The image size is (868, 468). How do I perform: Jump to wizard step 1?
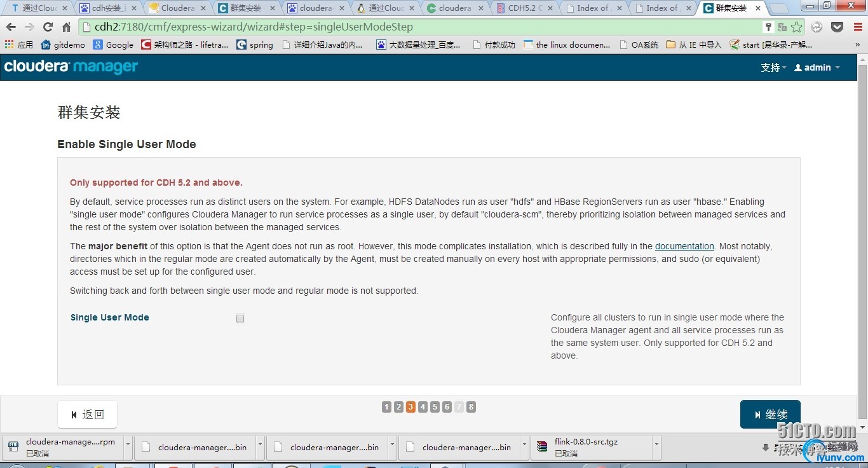386,407
